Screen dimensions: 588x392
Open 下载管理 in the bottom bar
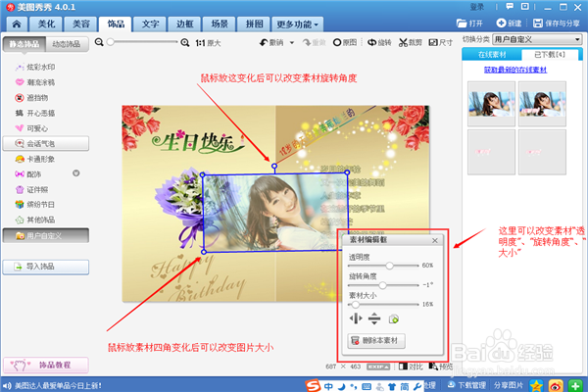(x=466, y=385)
